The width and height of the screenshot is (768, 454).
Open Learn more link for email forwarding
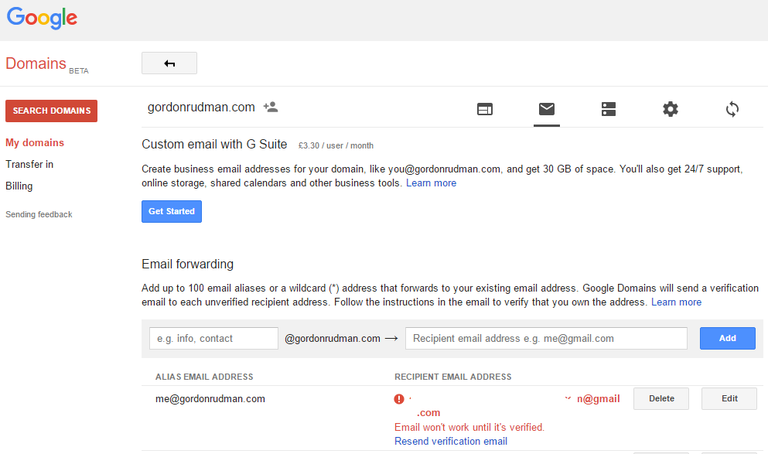point(676,302)
